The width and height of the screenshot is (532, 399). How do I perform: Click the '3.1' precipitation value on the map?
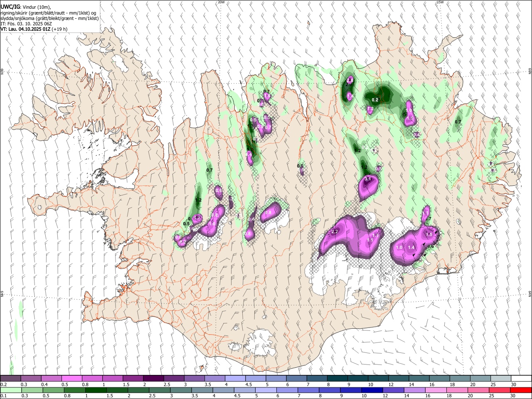pos(367,179)
